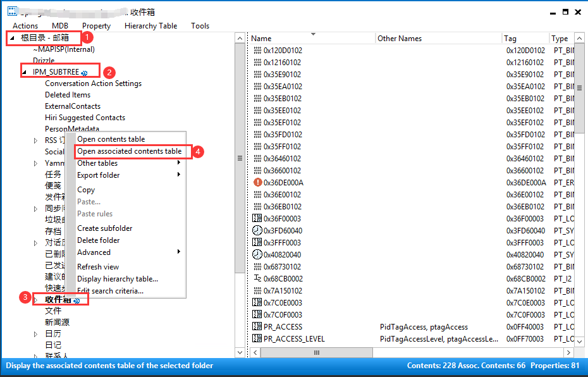
Task: Click the binary icon of 0x36600102
Action: [x=257, y=170]
